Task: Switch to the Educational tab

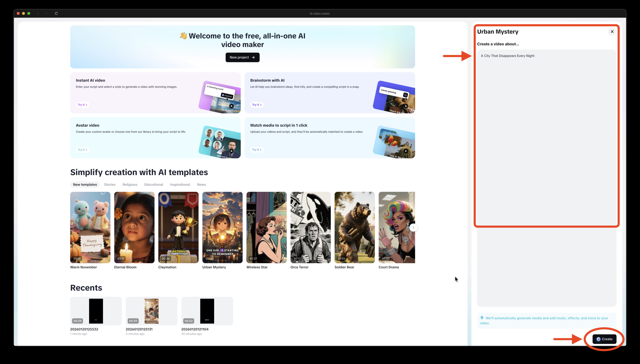Action: (x=153, y=185)
